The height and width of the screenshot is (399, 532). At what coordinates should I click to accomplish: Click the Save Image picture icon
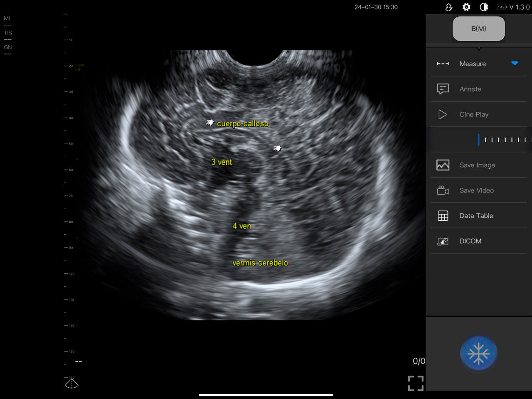[x=443, y=165]
